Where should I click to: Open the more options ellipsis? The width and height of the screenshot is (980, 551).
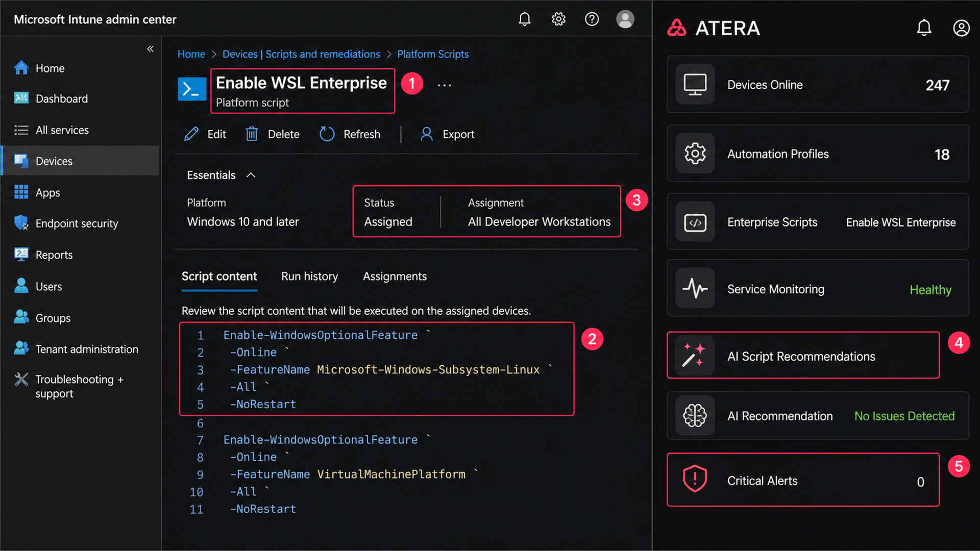[x=444, y=85]
